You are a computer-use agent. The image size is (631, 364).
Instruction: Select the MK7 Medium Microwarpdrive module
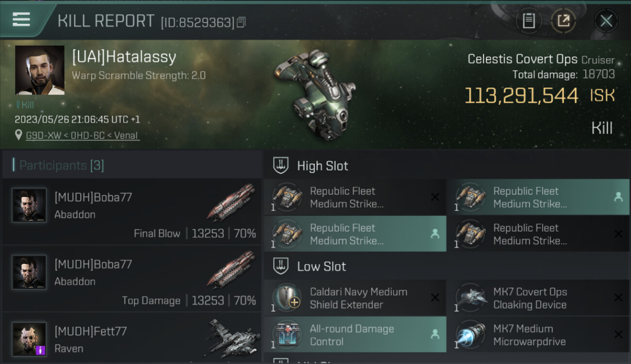[x=538, y=334]
